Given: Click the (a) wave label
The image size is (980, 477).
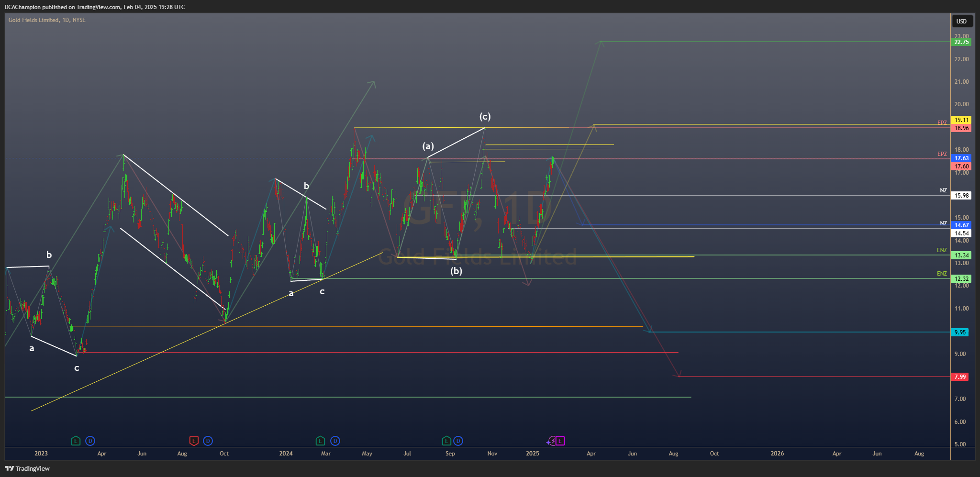Looking at the screenshot, I should pos(428,146).
